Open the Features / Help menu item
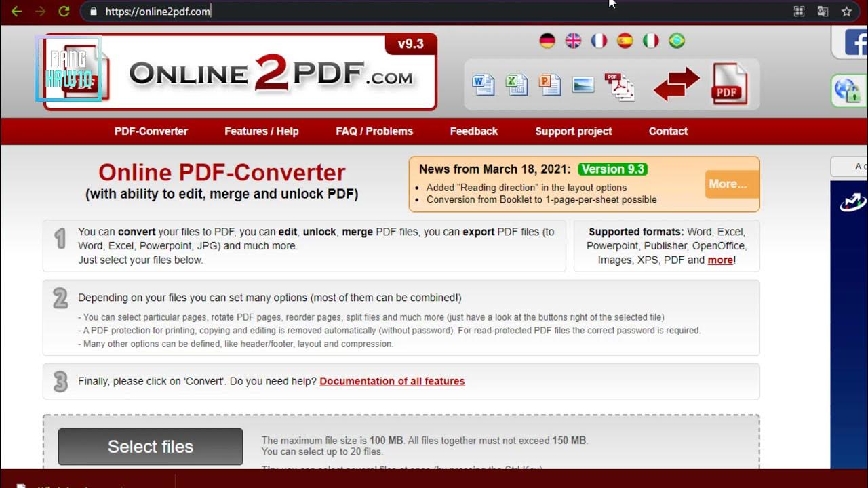868x488 pixels. coord(262,131)
